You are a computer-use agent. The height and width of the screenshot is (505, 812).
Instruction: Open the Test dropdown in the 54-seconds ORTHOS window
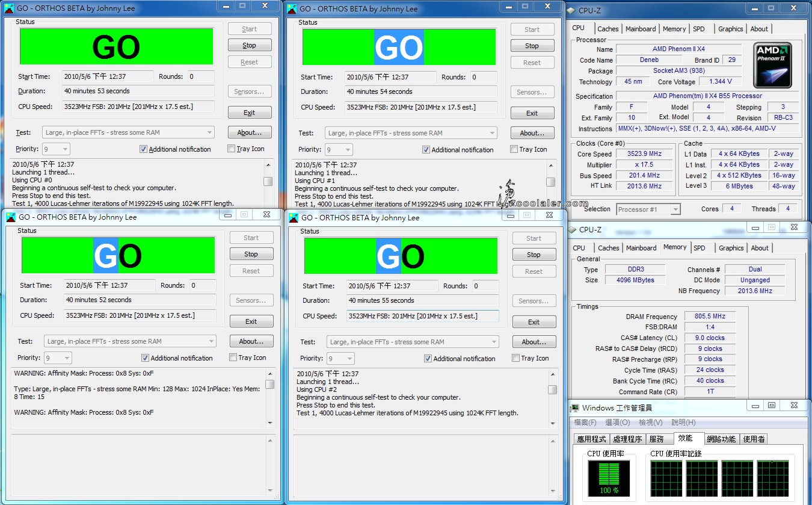(x=411, y=133)
